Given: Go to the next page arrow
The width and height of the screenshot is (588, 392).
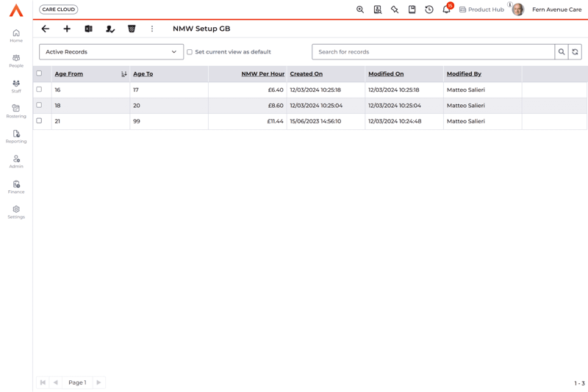Looking at the screenshot, I should pos(98,382).
